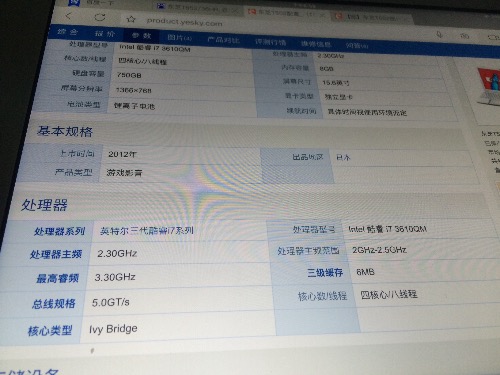
Task: Go back with the browser back arrow
Action: pos(68,16)
